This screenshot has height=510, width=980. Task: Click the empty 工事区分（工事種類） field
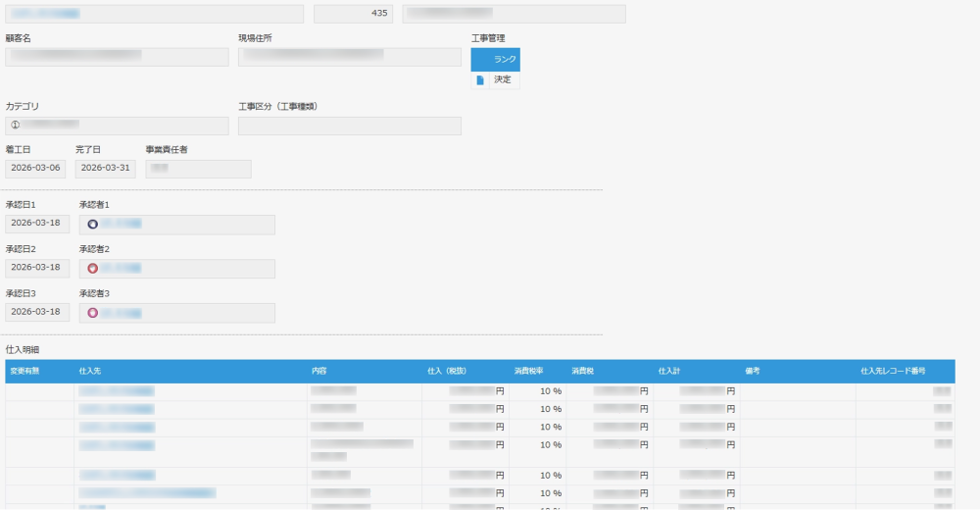tap(350, 126)
